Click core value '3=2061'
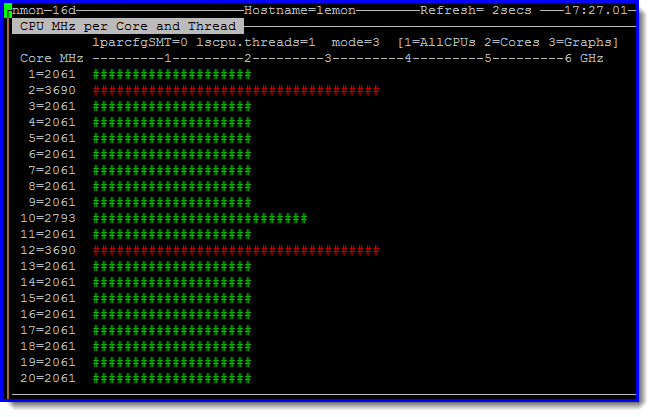The height and width of the screenshot is (417, 654). click(x=52, y=106)
